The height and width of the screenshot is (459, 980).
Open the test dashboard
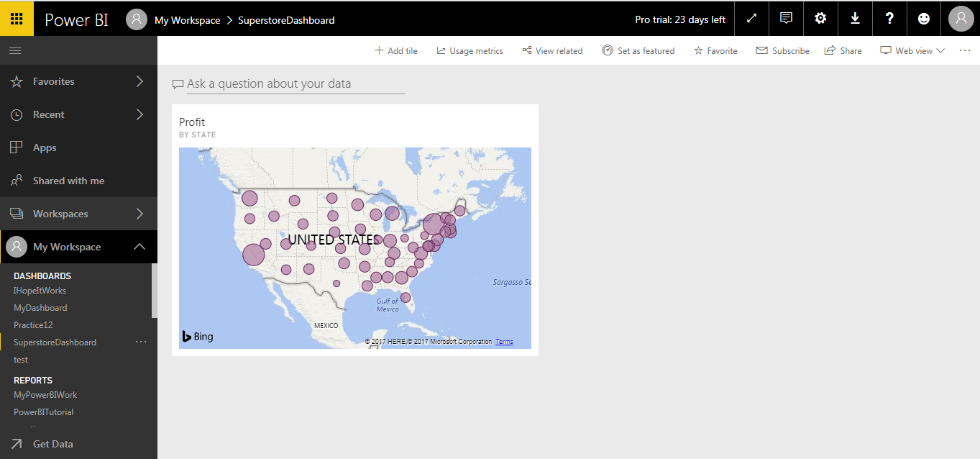21,360
